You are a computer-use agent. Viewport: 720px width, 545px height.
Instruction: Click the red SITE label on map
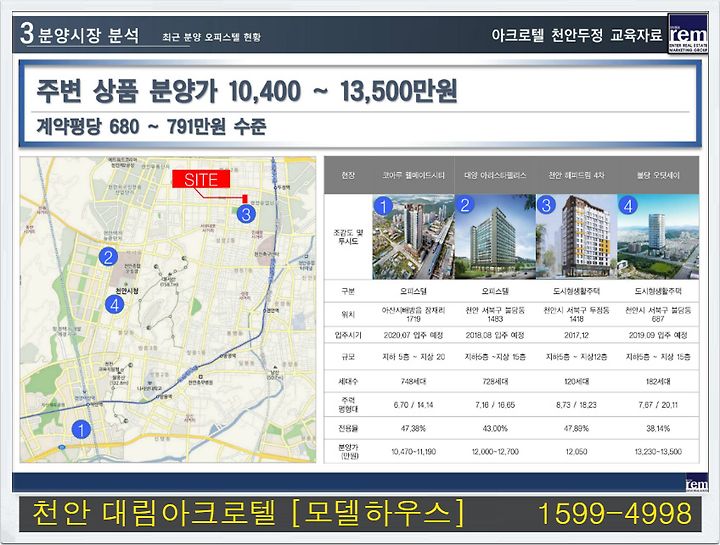pos(201,179)
